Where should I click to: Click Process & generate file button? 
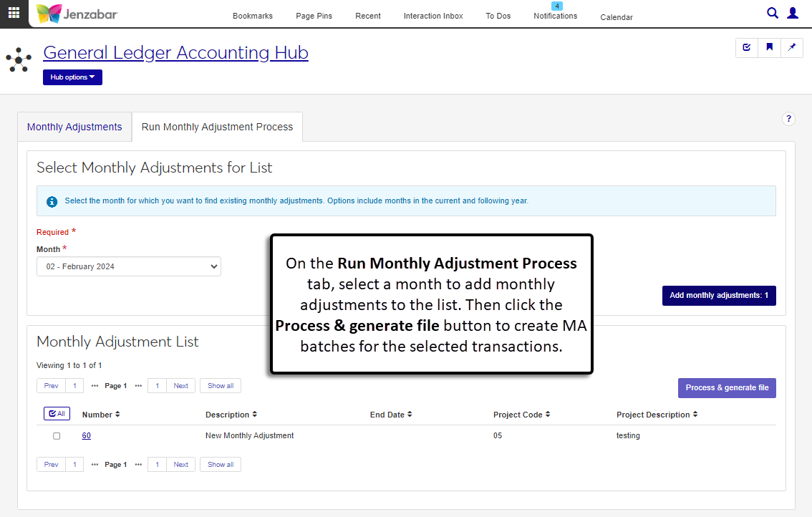click(x=727, y=388)
